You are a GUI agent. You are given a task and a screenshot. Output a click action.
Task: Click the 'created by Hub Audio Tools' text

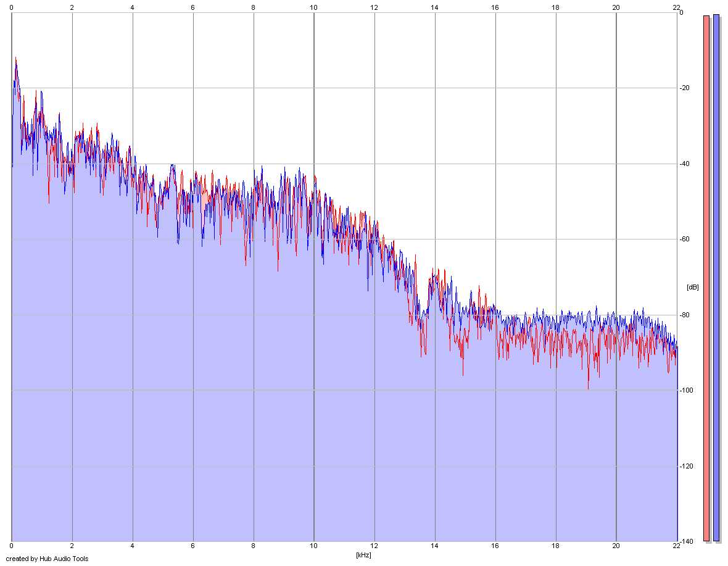(47, 559)
